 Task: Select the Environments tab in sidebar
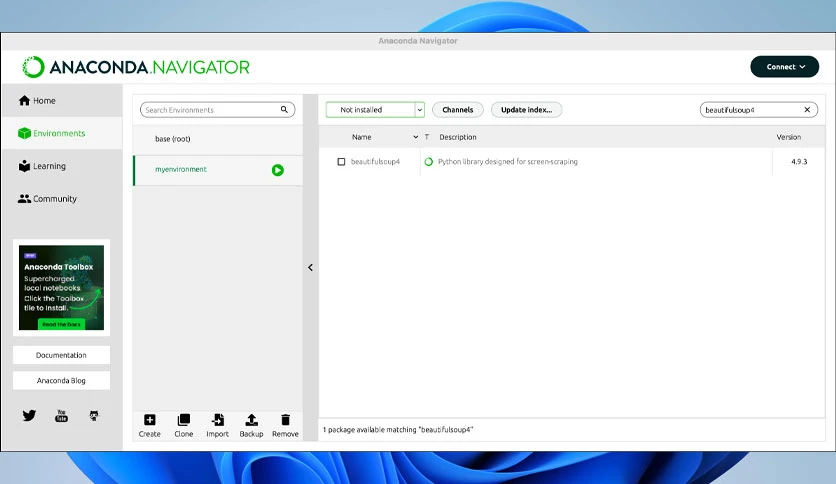pyautogui.click(x=61, y=133)
